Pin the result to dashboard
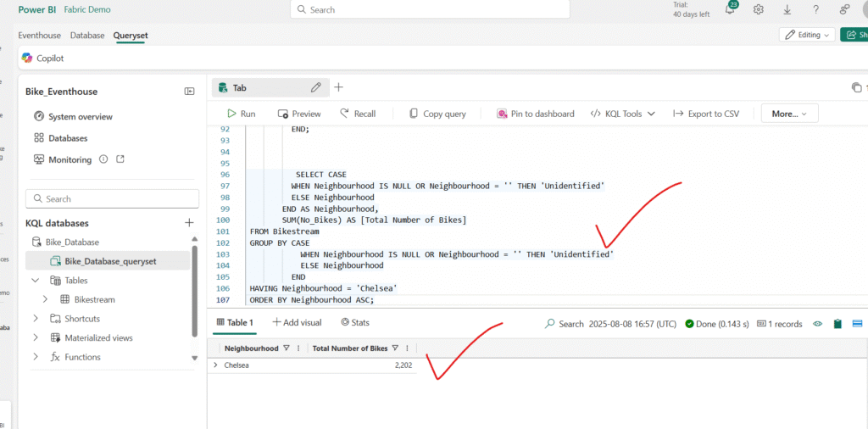The image size is (868, 429). tap(536, 114)
